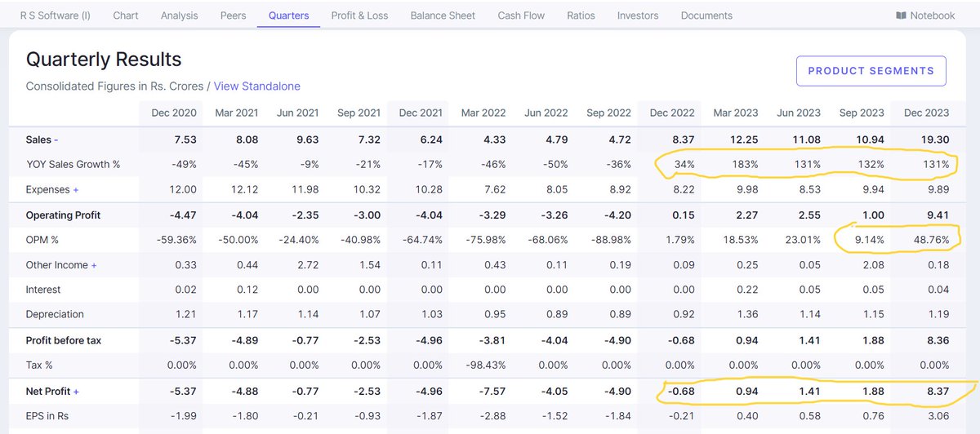Click EPS value -2.88
The height and width of the screenshot is (434, 980).
click(493, 416)
